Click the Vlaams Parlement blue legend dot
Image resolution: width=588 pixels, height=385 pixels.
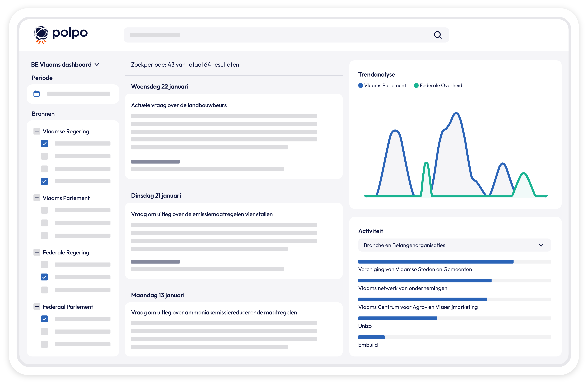pos(361,85)
